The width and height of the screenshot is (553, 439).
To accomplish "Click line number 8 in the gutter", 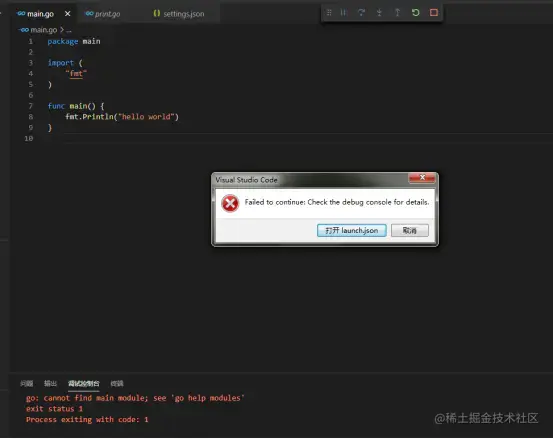I will point(30,117).
